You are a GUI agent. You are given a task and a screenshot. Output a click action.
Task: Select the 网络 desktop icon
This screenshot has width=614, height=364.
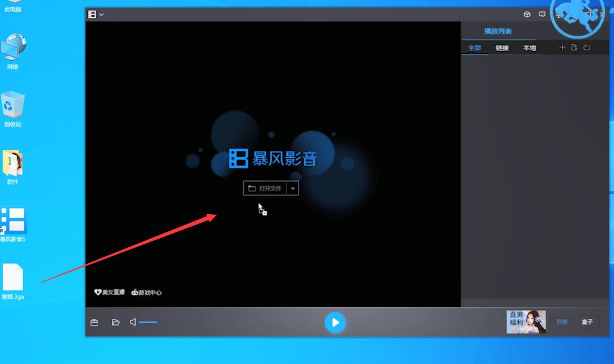[13, 52]
